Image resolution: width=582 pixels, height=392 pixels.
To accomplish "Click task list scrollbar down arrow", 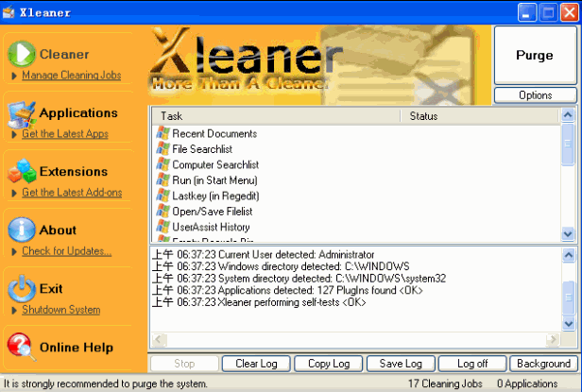I will click(x=568, y=234).
